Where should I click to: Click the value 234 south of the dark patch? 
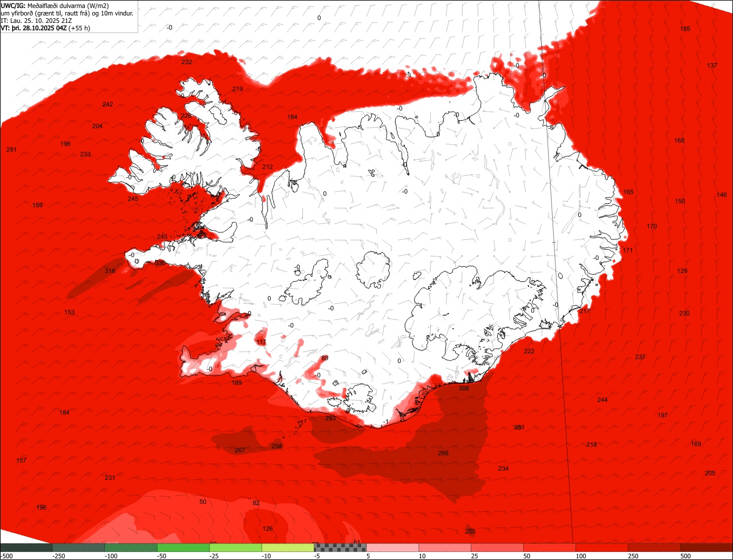coord(503,468)
